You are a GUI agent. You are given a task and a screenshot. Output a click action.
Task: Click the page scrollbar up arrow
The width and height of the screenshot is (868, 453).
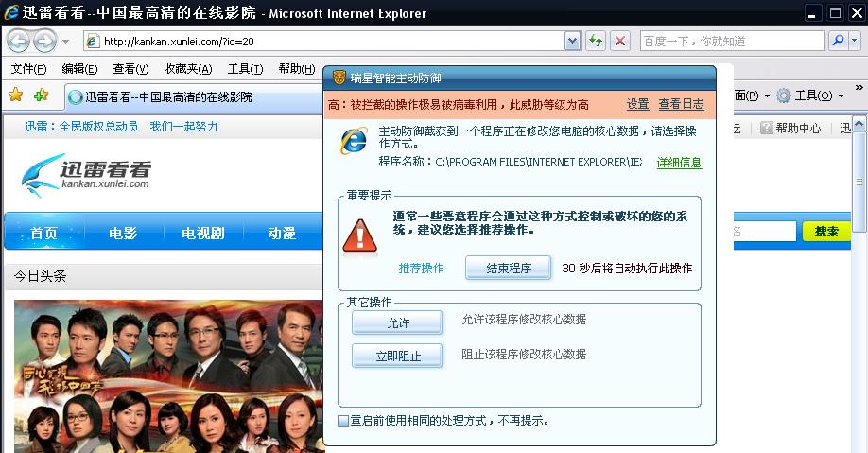point(859,124)
